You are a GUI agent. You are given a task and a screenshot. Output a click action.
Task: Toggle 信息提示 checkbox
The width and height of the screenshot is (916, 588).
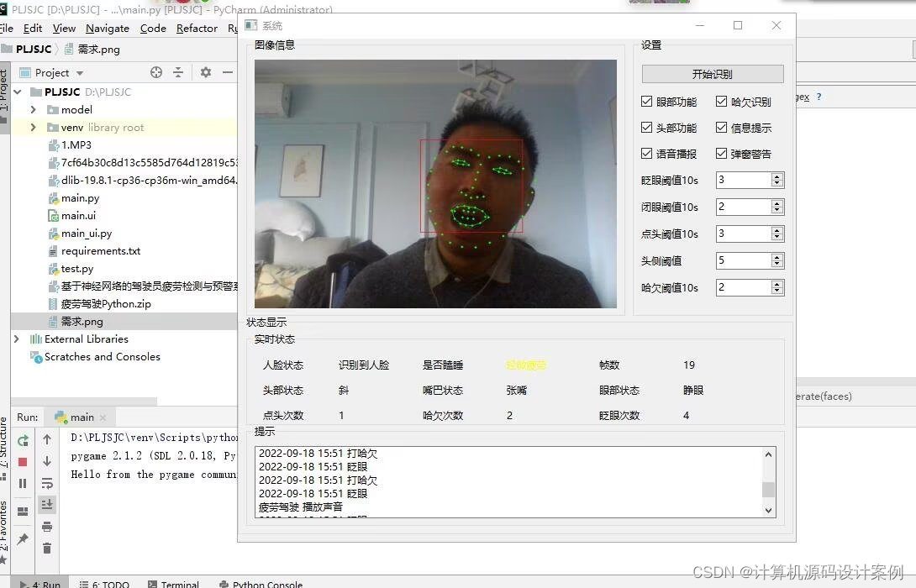coord(721,128)
